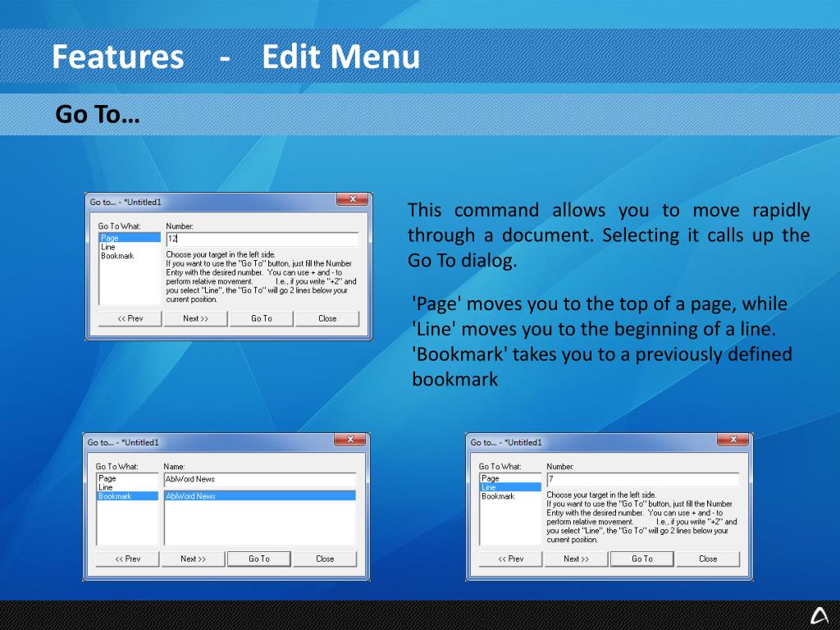Click Go To in the bottom-right dialog
The image size is (840, 630).
642,559
